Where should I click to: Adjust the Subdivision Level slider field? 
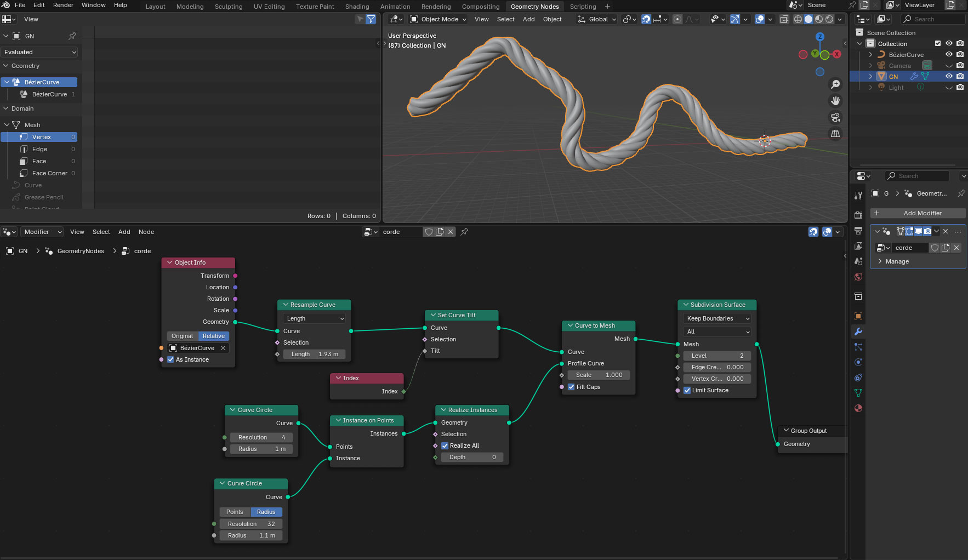point(717,356)
